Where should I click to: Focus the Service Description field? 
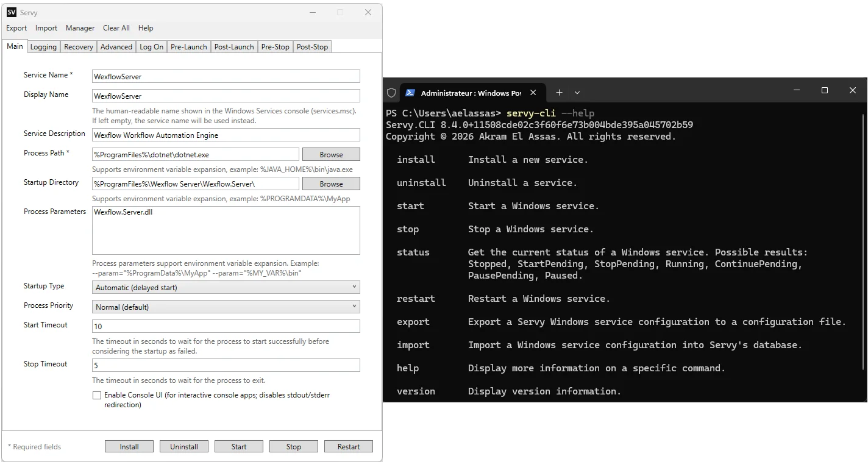[226, 135]
